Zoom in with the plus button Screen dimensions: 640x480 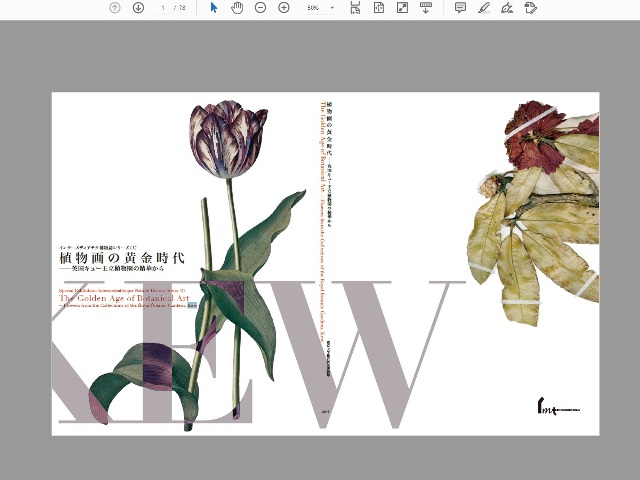[x=284, y=7]
